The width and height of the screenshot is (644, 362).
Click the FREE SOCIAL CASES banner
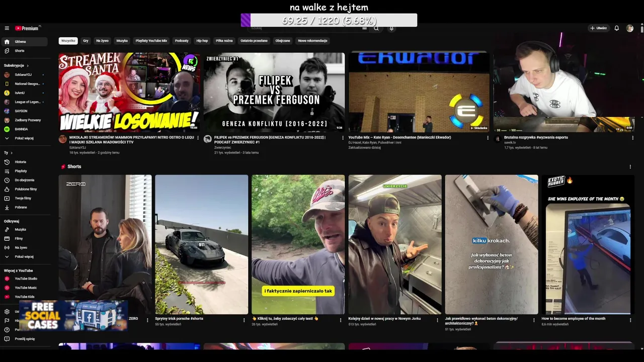coord(73,316)
